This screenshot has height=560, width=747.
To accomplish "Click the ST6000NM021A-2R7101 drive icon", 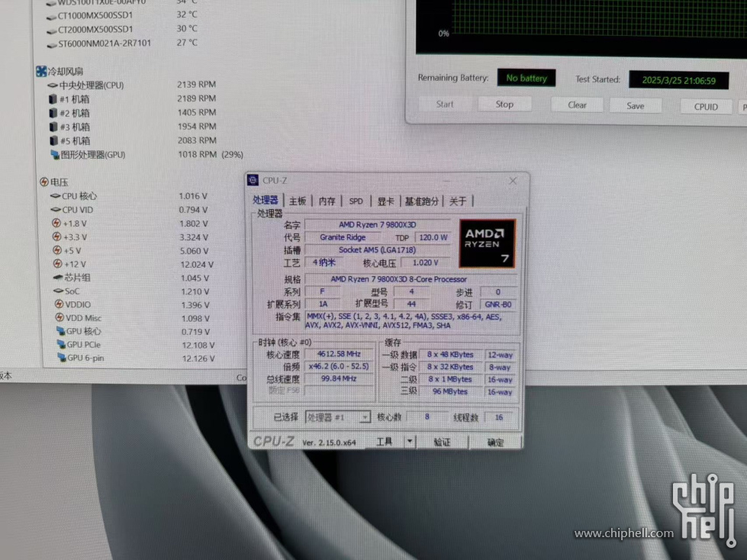I will pos(53,45).
